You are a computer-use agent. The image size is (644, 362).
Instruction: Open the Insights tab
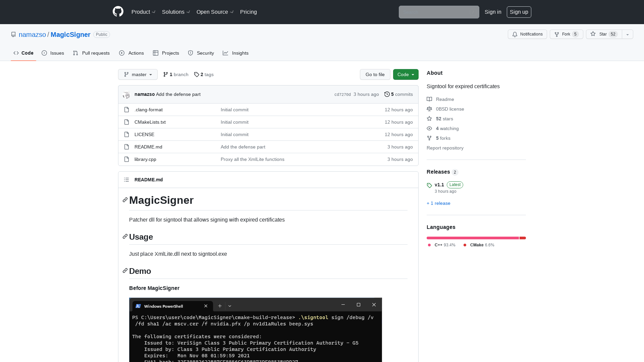coord(235,53)
